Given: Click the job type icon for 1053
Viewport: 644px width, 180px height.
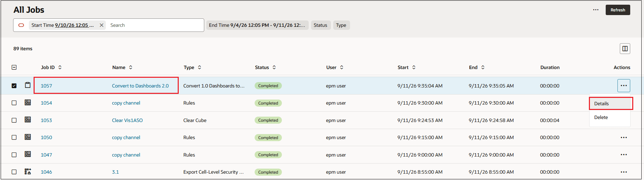Looking at the screenshot, I should pos(28,120).
